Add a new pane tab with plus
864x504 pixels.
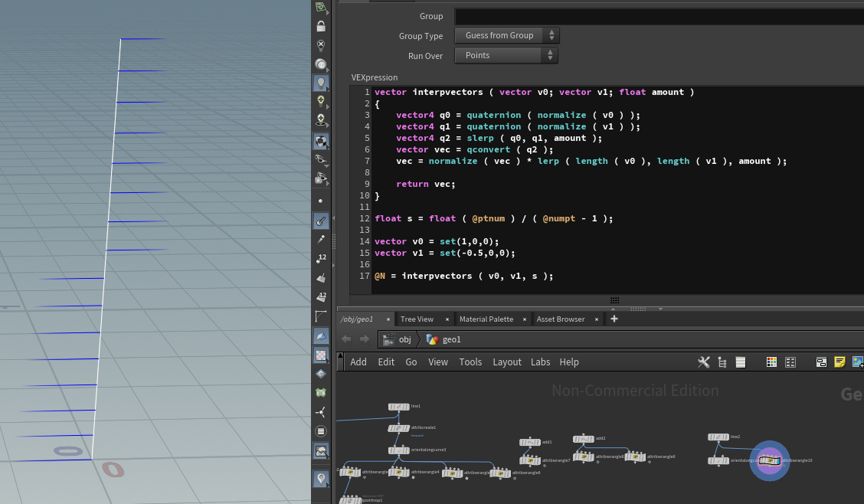614,319
